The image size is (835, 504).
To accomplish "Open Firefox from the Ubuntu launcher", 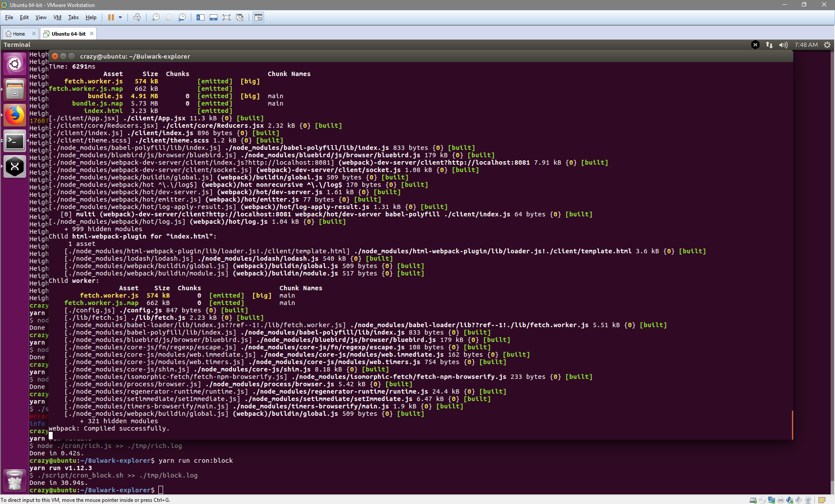I will (15, 116).
